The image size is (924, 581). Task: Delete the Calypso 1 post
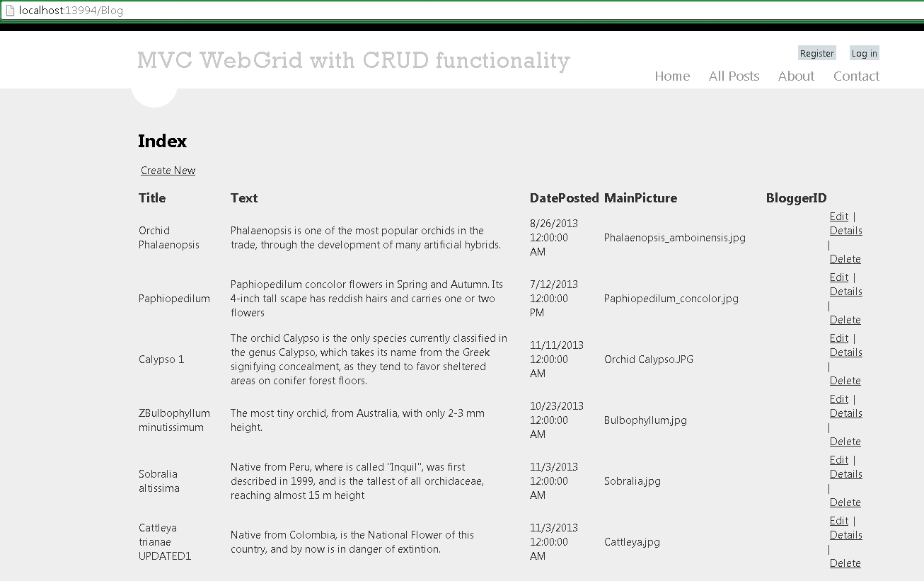pyautogui.click(x=845, y=381)
